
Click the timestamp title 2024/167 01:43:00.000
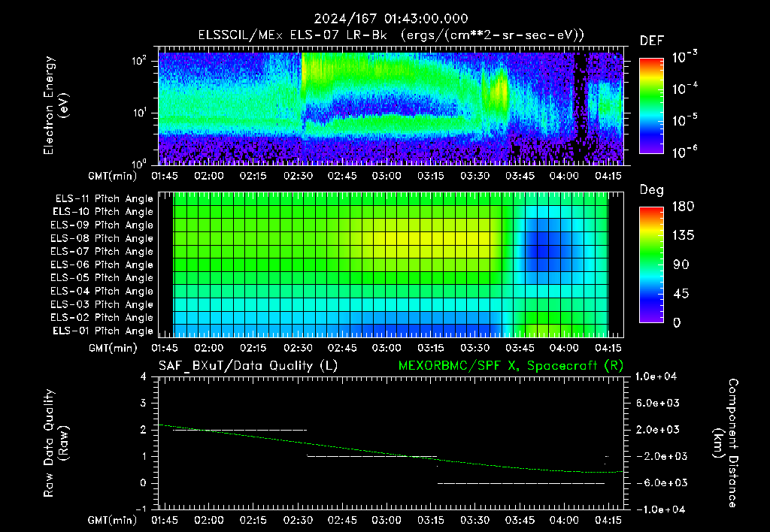[391, 19]
